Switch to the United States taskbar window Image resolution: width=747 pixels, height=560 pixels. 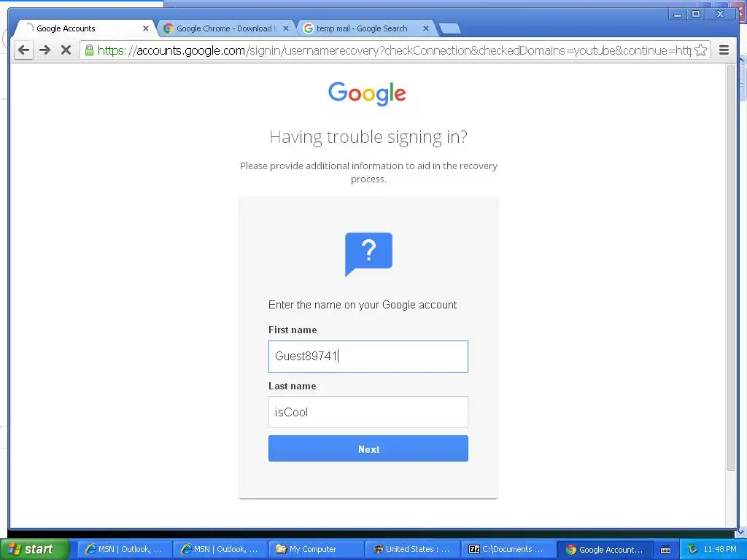point(411,549)
